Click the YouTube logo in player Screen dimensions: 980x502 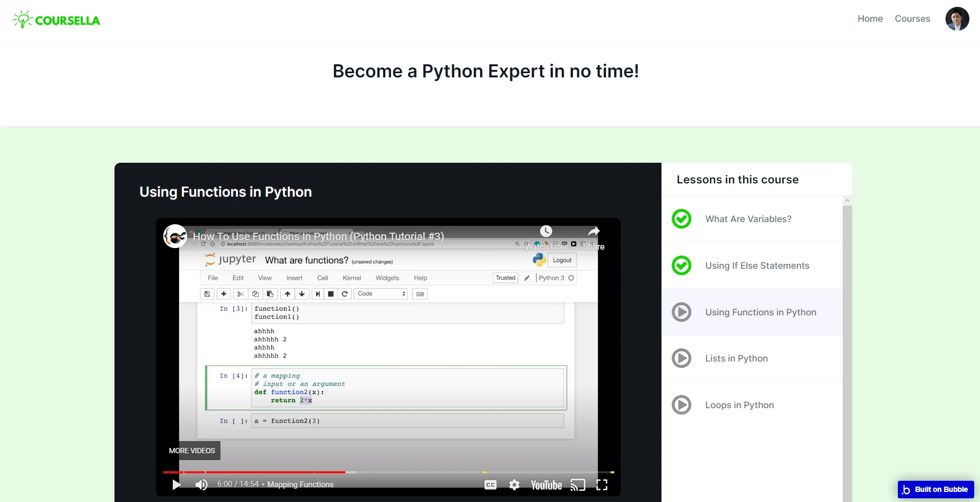click(546, 485)
